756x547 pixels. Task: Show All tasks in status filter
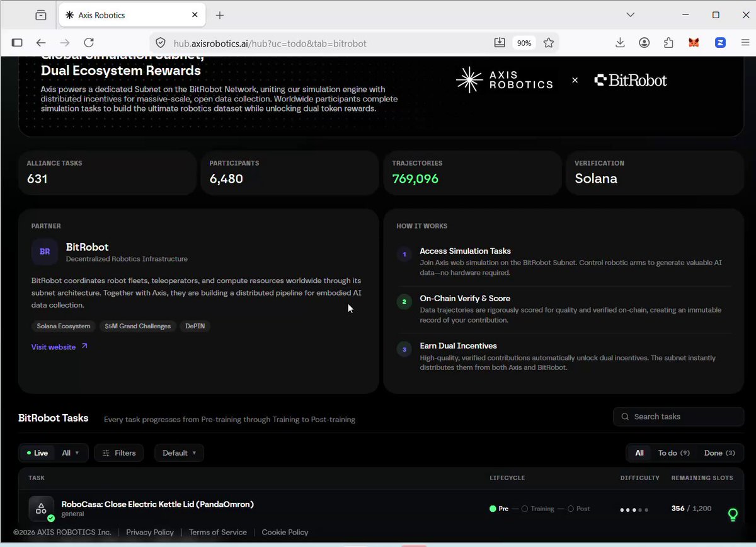[639, 453]
